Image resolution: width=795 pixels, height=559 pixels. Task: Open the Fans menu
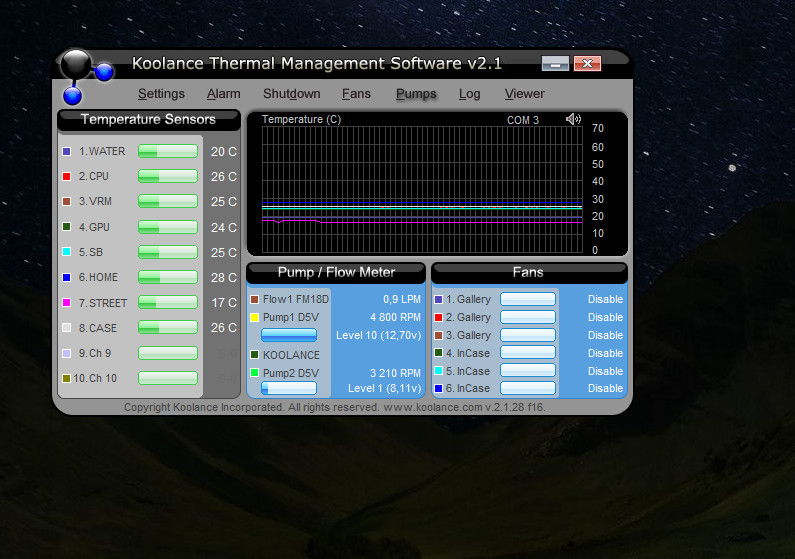coord(356,94)
